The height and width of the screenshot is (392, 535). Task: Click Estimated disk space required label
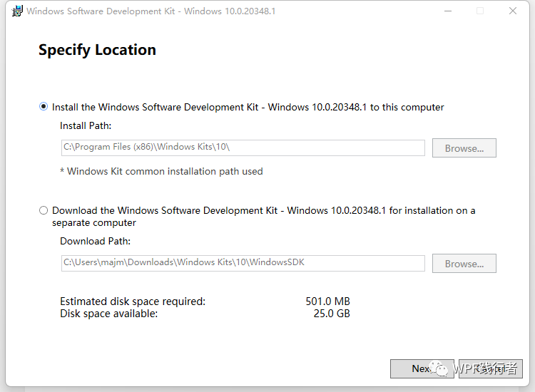[133, 301]
